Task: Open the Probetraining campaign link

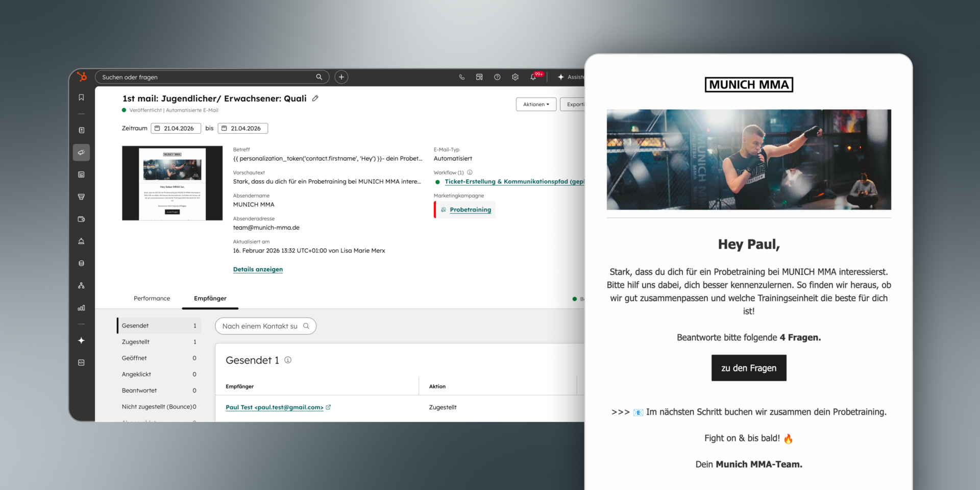Action: [470, 210]
